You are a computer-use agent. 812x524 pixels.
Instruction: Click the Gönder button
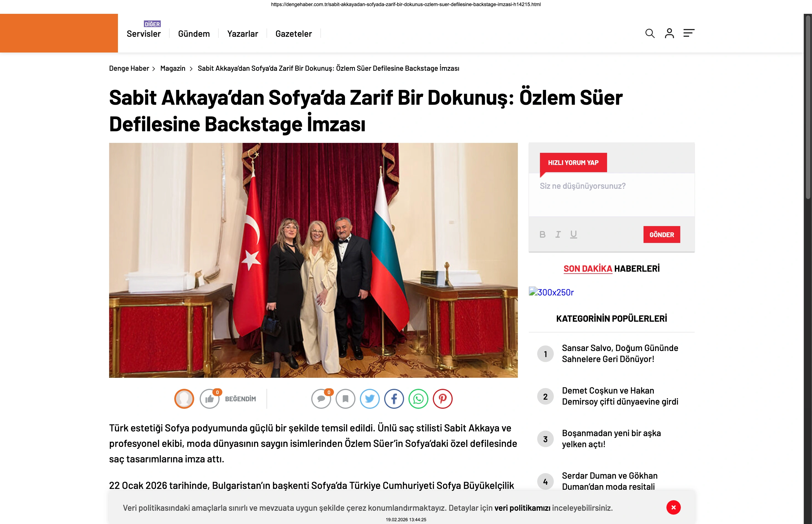click(x=662, y=234)
